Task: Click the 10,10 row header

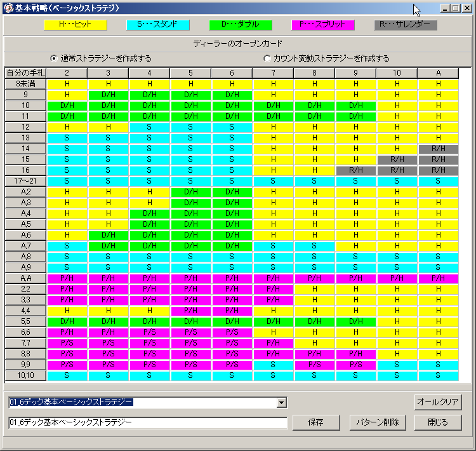Action: pos(25,375)
